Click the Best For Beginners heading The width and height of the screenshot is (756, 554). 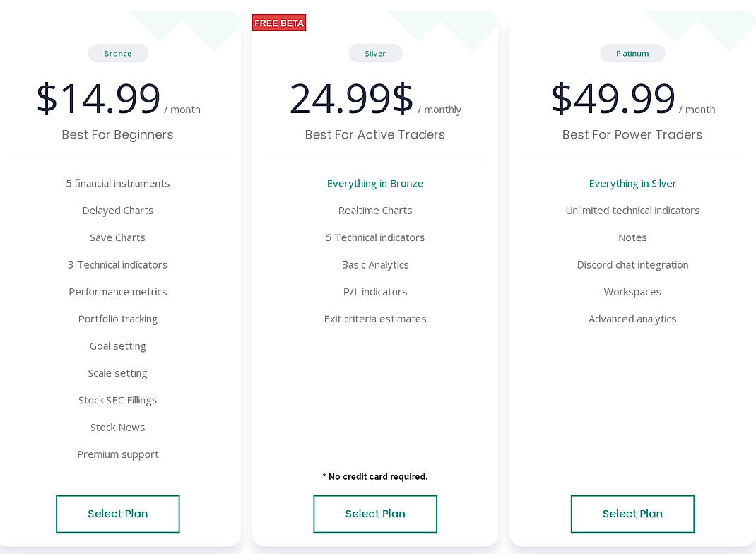point(117,134)
